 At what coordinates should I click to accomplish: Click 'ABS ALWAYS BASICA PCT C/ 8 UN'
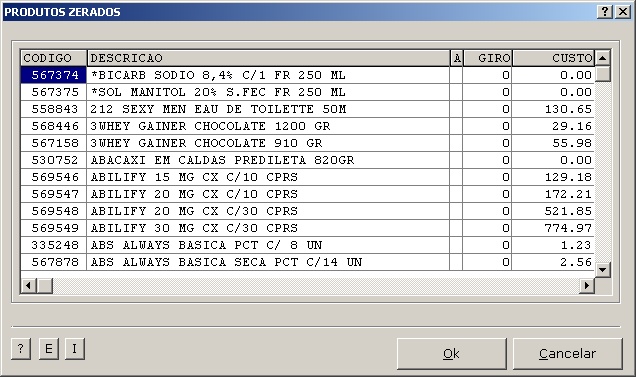point(206,246)
